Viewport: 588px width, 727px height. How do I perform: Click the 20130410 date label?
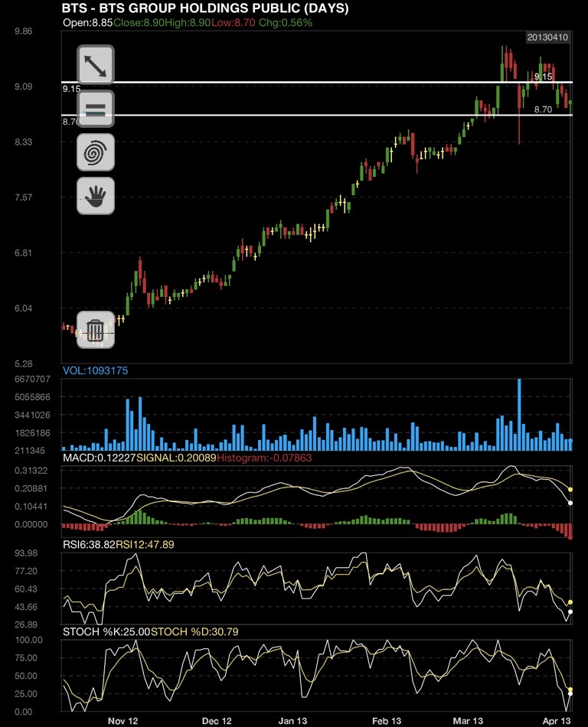point(547,37)
